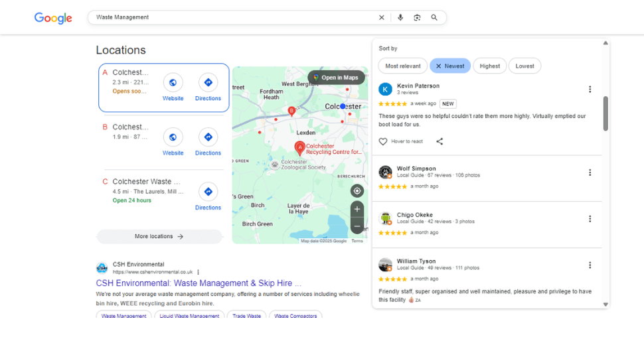Open more options for Wolf Simpson review

point(590,172)
